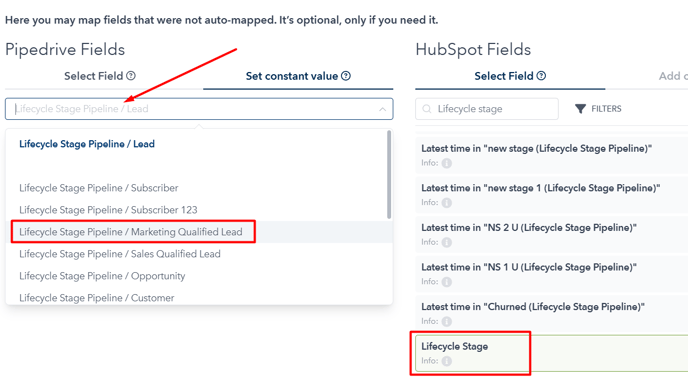
Task: Click help icon beside HubSpot Select Field
Action: pyautogui.click(x=541, y=76)
